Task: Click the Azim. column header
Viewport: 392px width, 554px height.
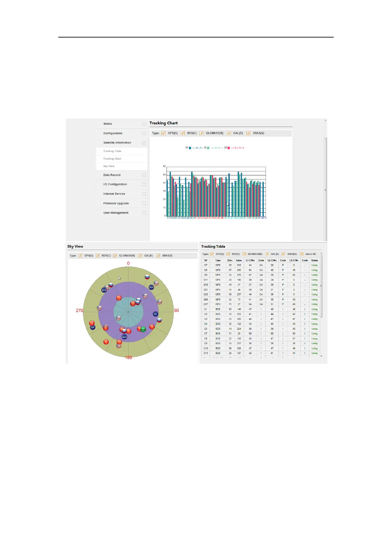Action: pyautogui.click(x=239, y=260)
